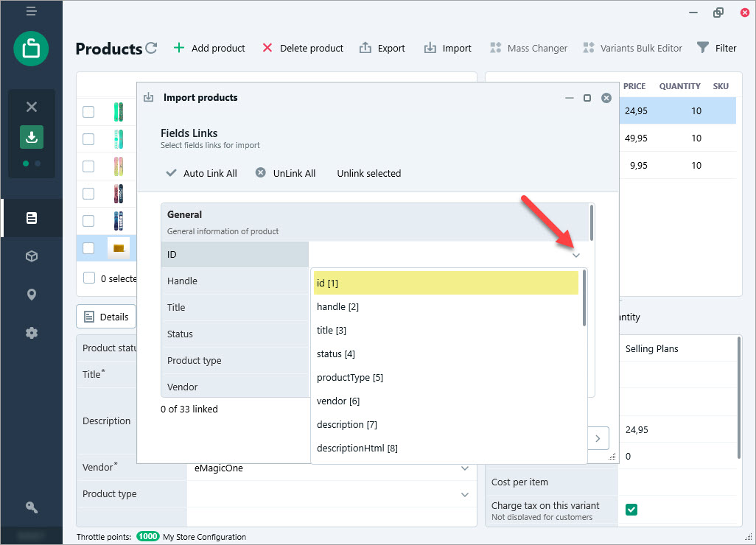Click Auto Link All
756x545 pixels.
point(202,173)
